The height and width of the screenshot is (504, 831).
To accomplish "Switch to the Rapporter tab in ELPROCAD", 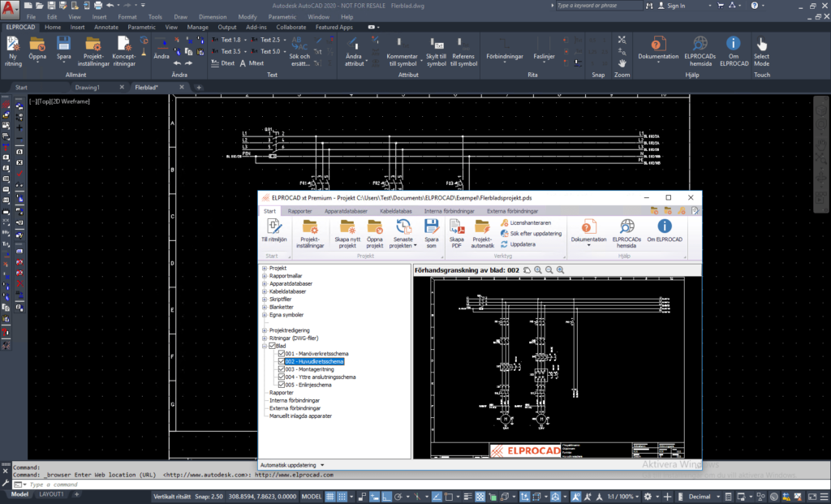I will pos(300,210).
